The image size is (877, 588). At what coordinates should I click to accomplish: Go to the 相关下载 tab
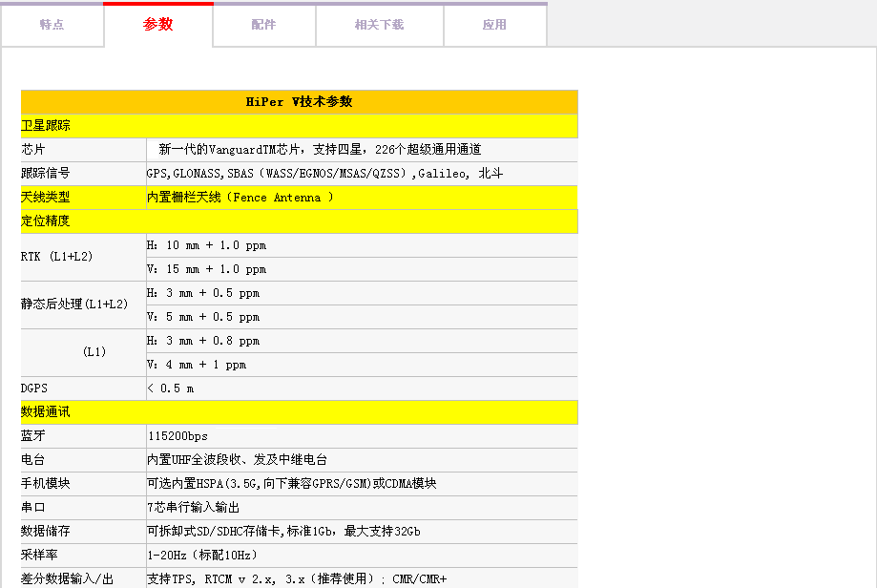coord(379,25)
